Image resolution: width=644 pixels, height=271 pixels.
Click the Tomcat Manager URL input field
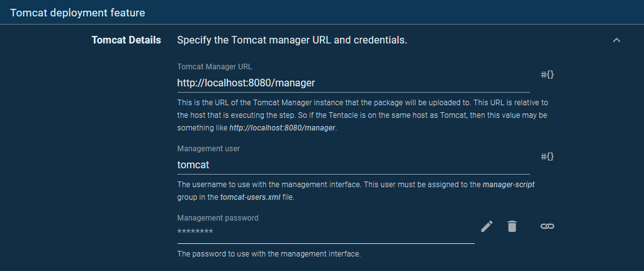(x=353, y=83)
